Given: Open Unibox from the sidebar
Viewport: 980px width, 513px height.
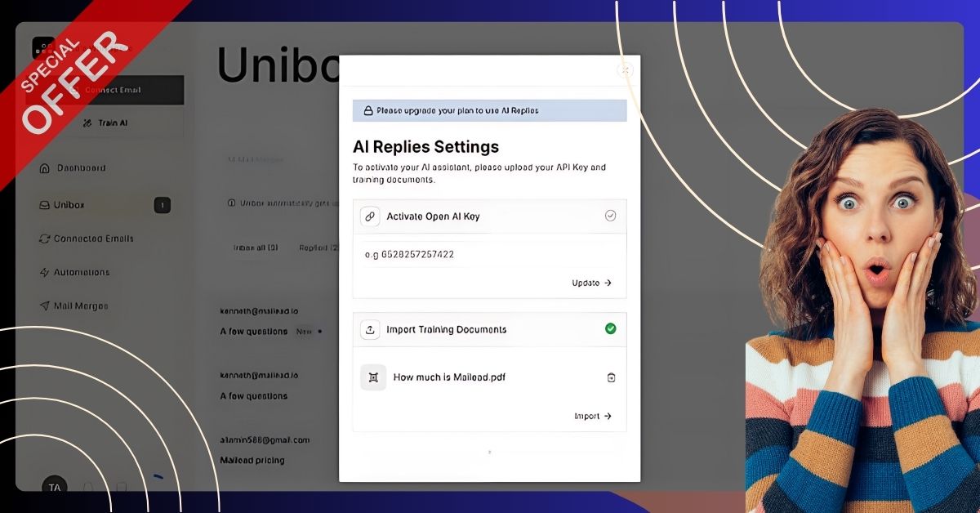Looking at the screenshot, I should pyautogui.click(x=105, y=205).
